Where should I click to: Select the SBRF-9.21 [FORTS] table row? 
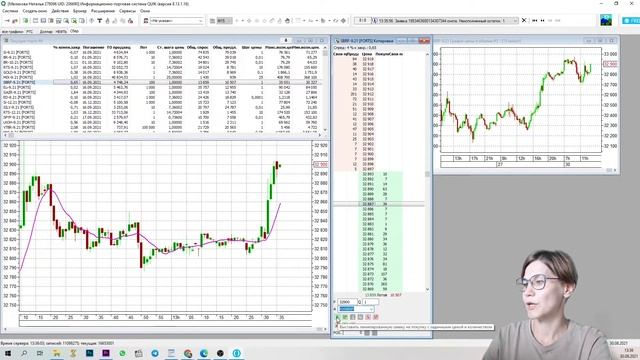click(x=162, y=82)
